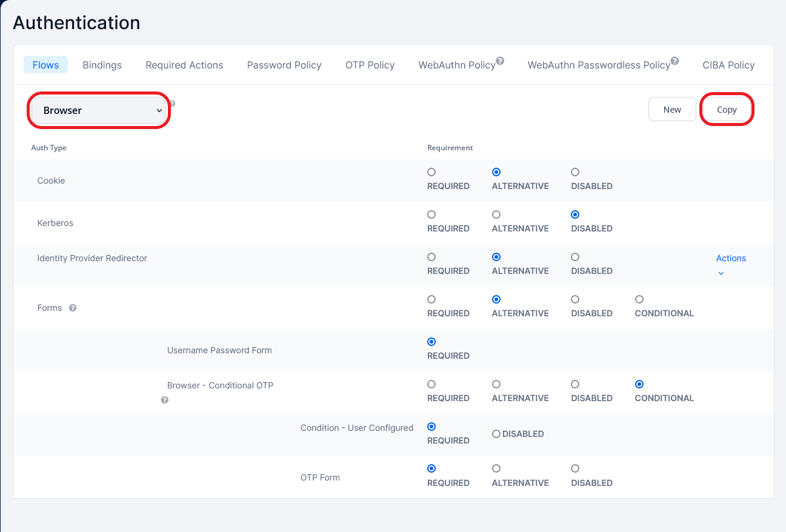The height and width of the screenshot is (532, 786).
Task: Set Browser - Conditional OTP to Required
Action: [431, 384]
